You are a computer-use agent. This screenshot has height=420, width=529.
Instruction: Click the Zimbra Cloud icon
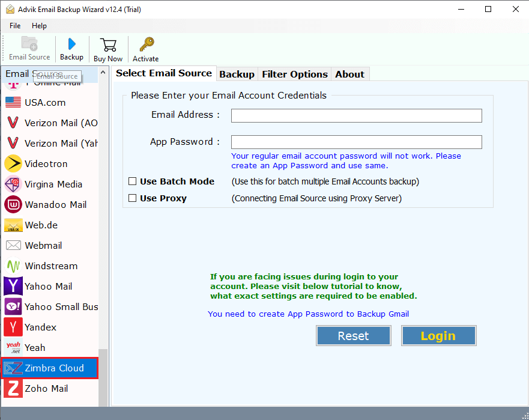point(13,368)
